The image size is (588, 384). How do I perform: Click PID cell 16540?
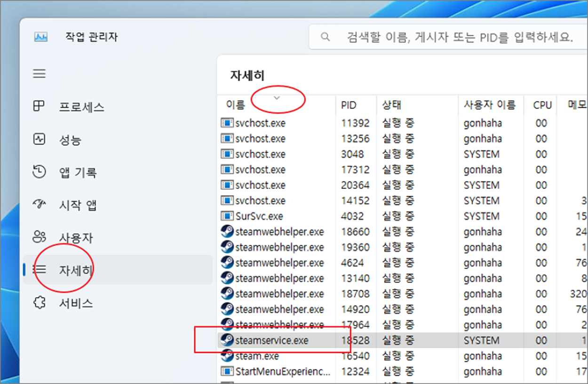click(355, 356)
